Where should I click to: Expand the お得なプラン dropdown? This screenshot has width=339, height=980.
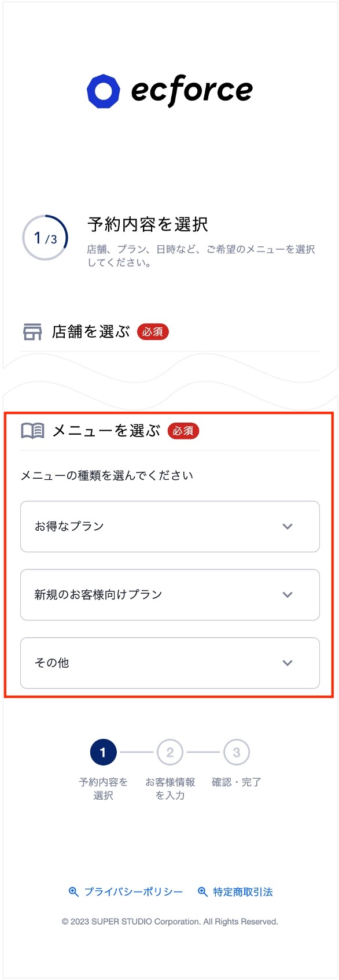[x=170, y=526]
